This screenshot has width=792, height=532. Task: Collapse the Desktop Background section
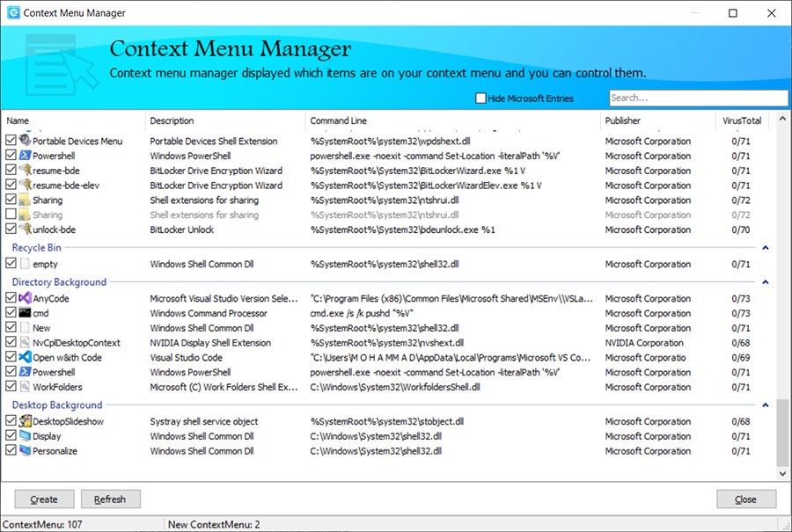(x=765, y=405)
